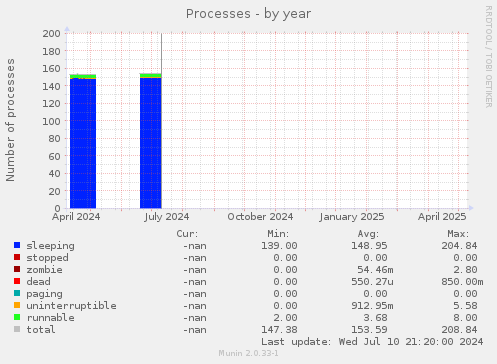Click the 'Munin 2.0.33-1' version text

tap(248, 353)
